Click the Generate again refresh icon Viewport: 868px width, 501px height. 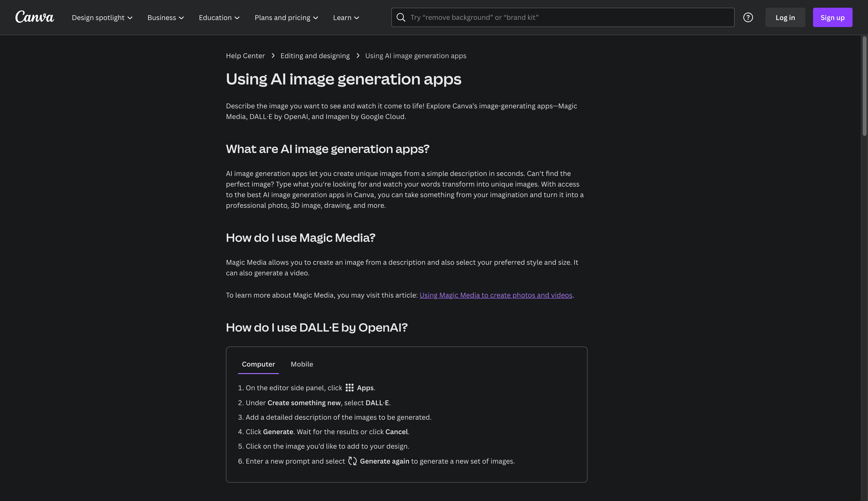(x=352, y=461)
